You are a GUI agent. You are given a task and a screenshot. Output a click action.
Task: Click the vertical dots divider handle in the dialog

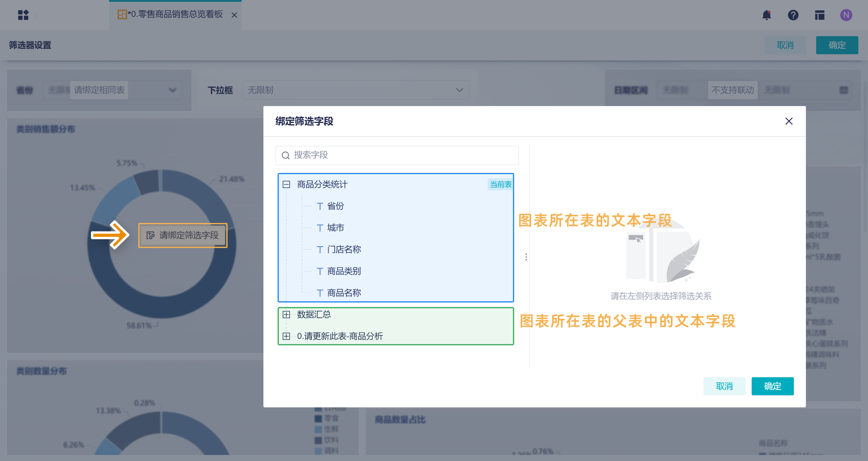click(x=526, y=257)
